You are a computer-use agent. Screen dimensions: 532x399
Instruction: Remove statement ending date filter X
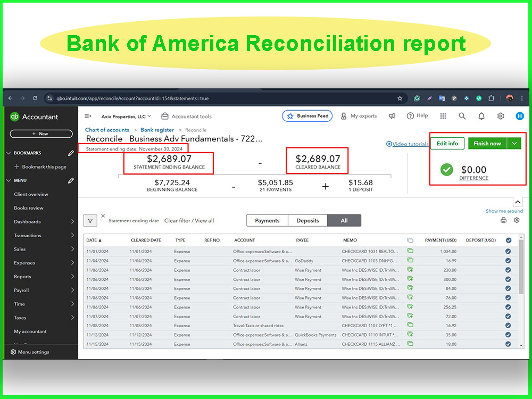[103, 216]
